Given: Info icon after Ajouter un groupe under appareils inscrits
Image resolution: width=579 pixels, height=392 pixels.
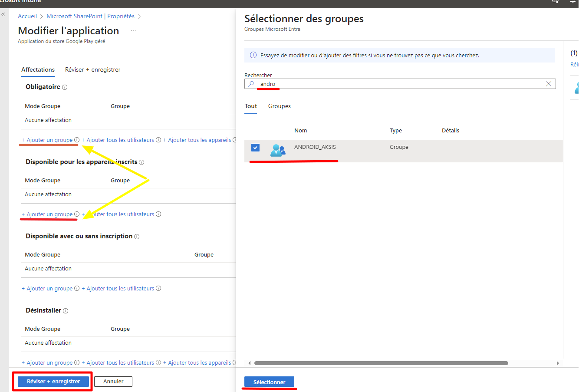Looking at the screenshot, I should (77, 214).
